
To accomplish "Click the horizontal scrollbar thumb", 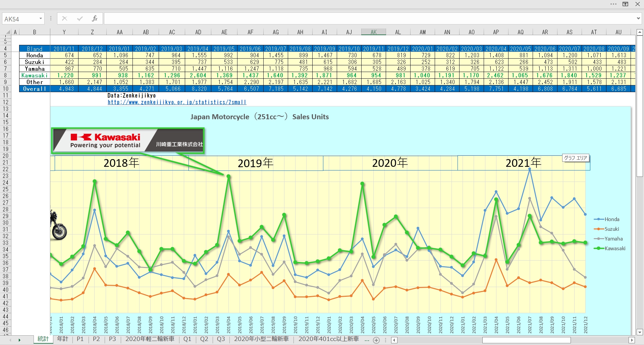I will (x=526, y=340).
